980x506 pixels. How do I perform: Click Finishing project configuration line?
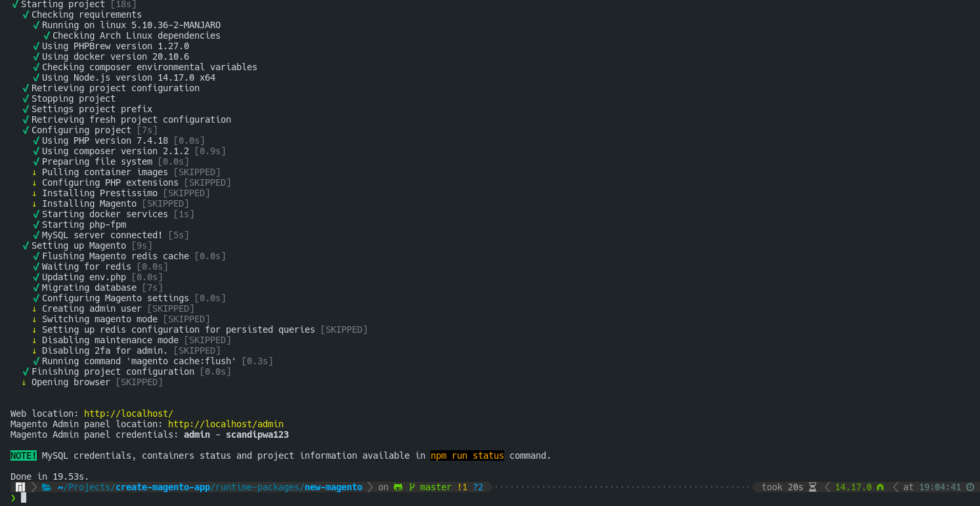coord(131,371)
